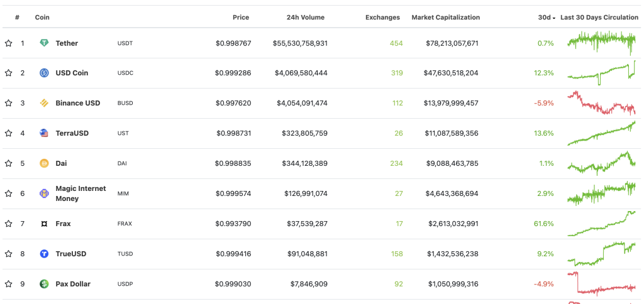Star Magic Internet Money row
This screenshot has width=644, height=304.
[8, 193]
